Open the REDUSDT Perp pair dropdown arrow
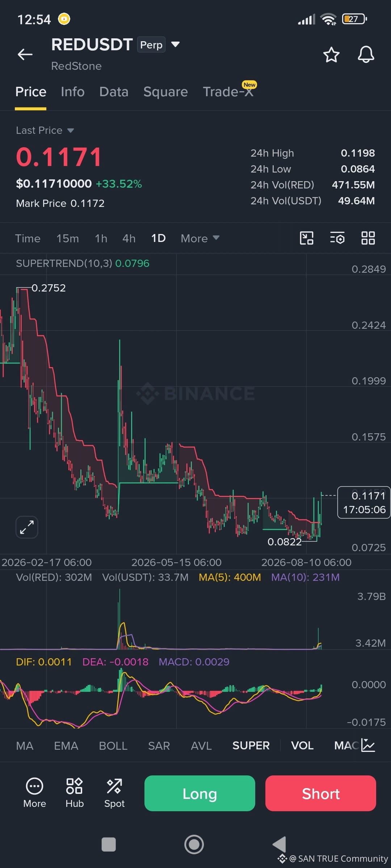The height and width of the screenshot is (868, 391). [175, 44]
